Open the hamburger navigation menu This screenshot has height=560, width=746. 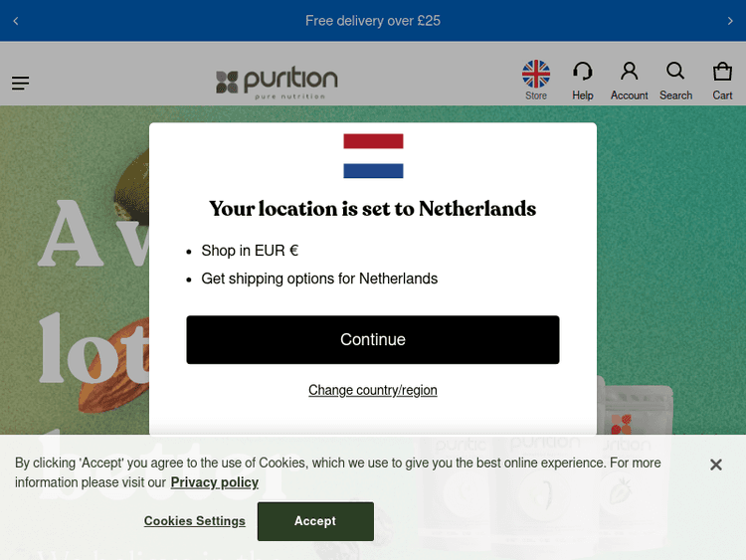[21, 84]
